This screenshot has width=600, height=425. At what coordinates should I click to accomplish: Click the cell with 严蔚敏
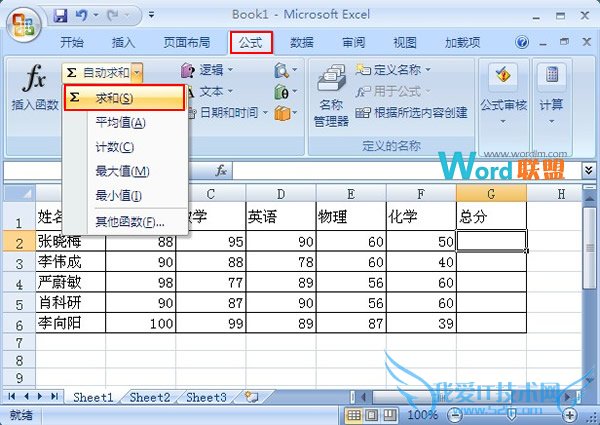[x=70, y=282]
